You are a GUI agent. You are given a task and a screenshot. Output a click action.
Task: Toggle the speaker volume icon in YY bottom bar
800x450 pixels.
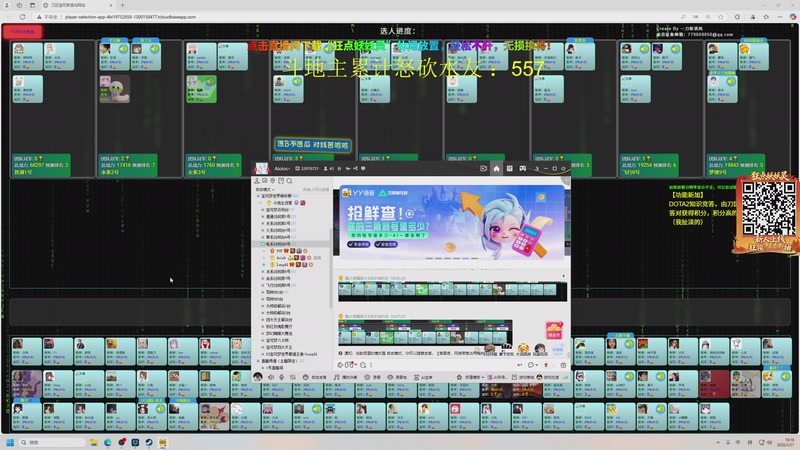270,377
